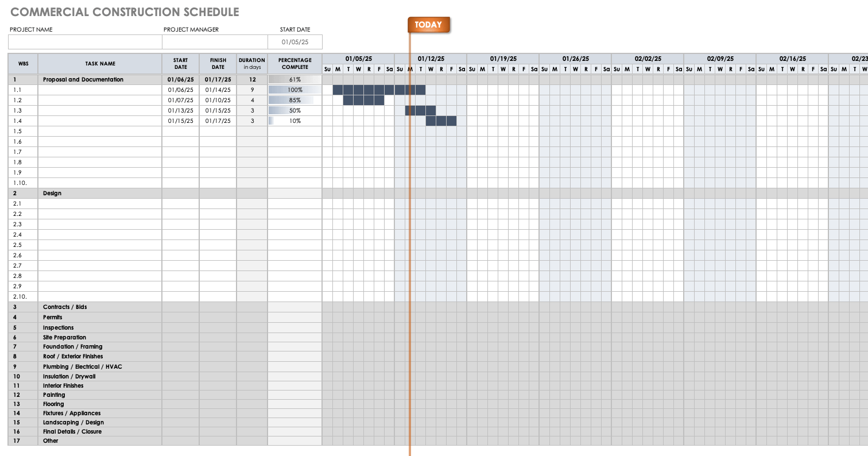Click the week header 02/16/25
868x456 pixels.
pos(792,59)
